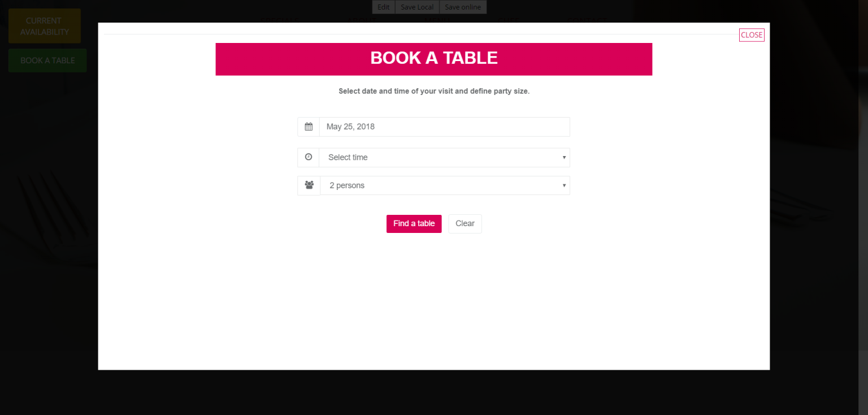Click Save Local in the top toolbar
The height and width of the screenshot is (415, 868).
tap(417, 7)
